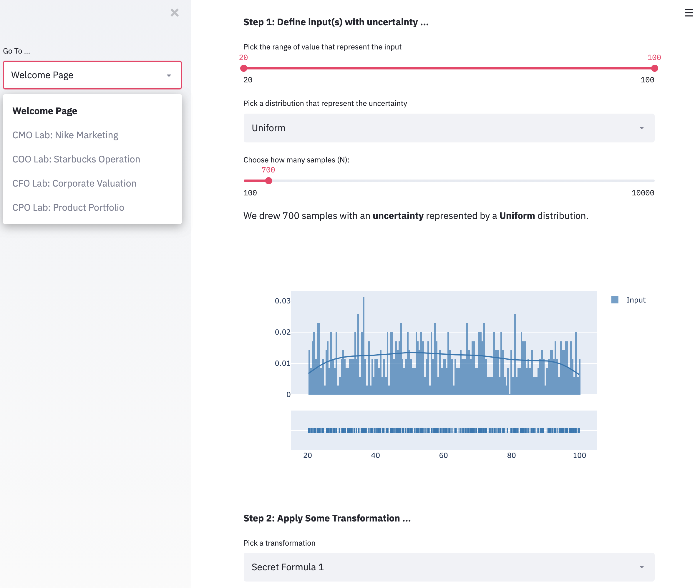This screenshot has width=700, height=588.
Task: Open the hamburger menu at top right
Action: [689, 13]
